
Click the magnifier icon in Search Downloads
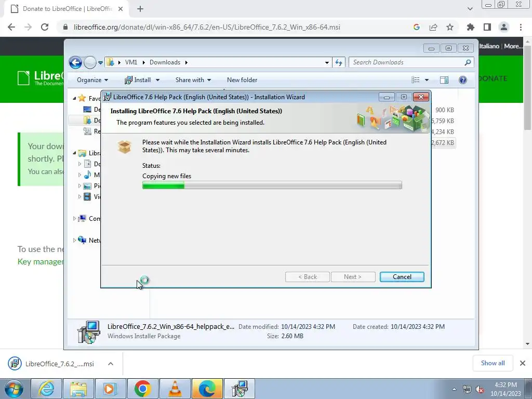468,62
